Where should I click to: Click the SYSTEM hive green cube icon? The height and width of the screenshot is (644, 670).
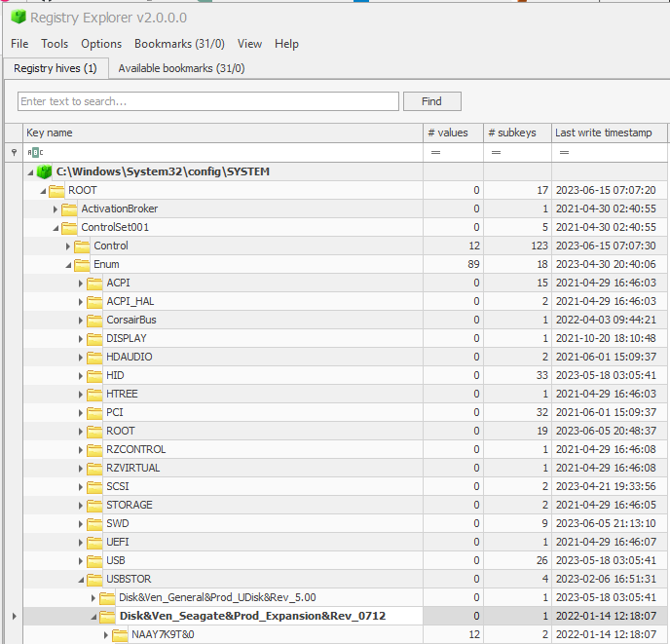pos(44,171)
